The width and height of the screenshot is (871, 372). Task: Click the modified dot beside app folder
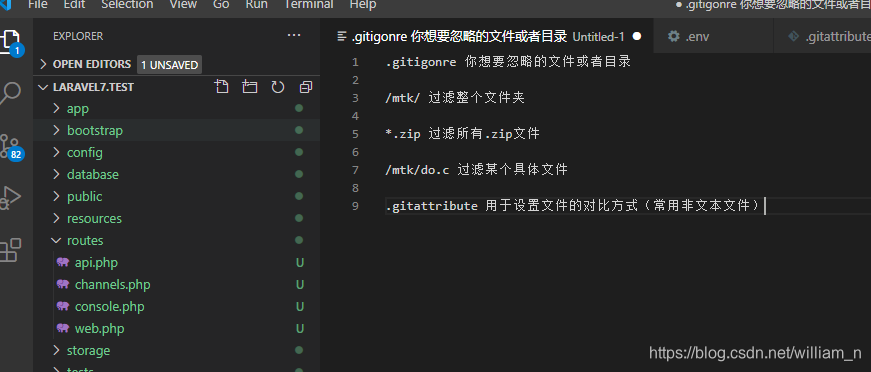coord(299,108)
